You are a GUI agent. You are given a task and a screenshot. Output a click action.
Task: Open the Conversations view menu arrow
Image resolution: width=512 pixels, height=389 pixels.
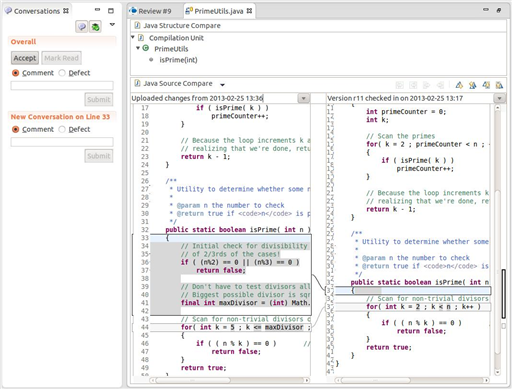(x=112, y=24)
